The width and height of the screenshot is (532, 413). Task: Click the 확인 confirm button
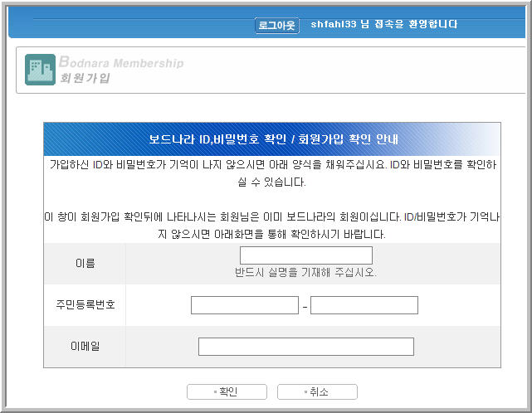click(x=227, y=391)
